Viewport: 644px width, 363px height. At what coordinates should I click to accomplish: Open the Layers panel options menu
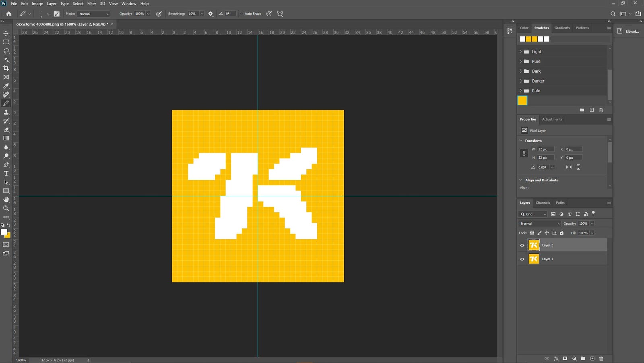(609, 203)
